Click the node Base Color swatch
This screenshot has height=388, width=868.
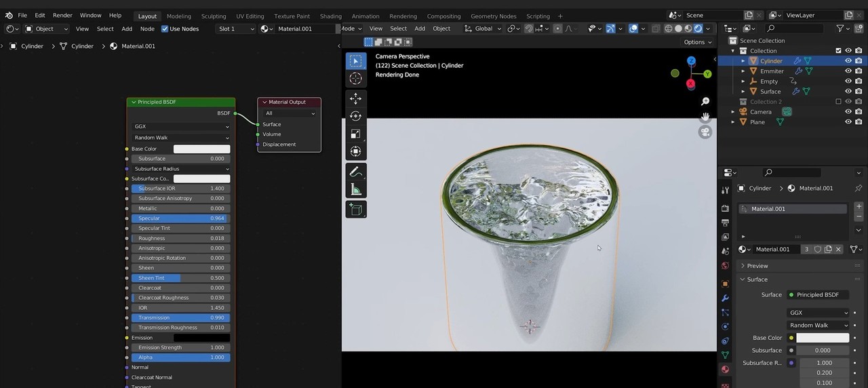coord(201,149)
